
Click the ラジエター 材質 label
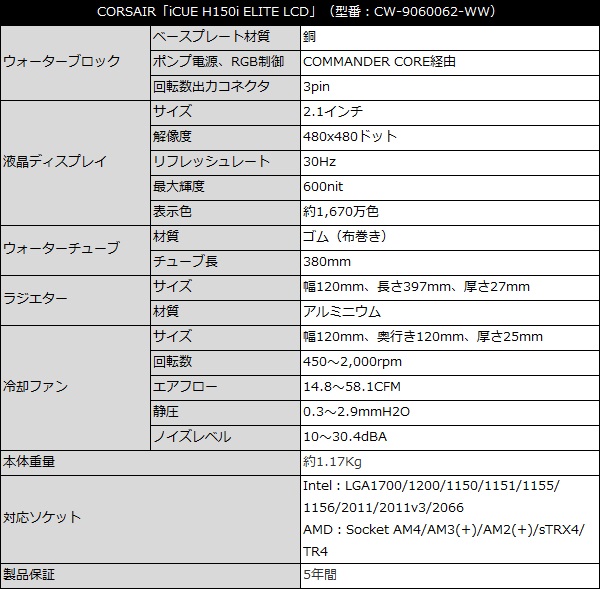[166, 311]
